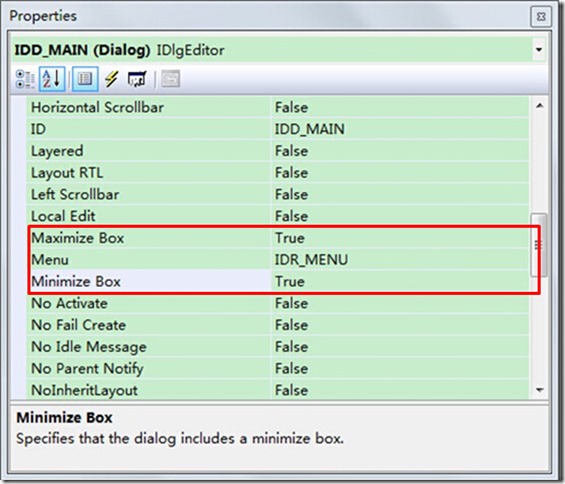
Task: Select the Local Edit property
Action: (x=148, y=216)
